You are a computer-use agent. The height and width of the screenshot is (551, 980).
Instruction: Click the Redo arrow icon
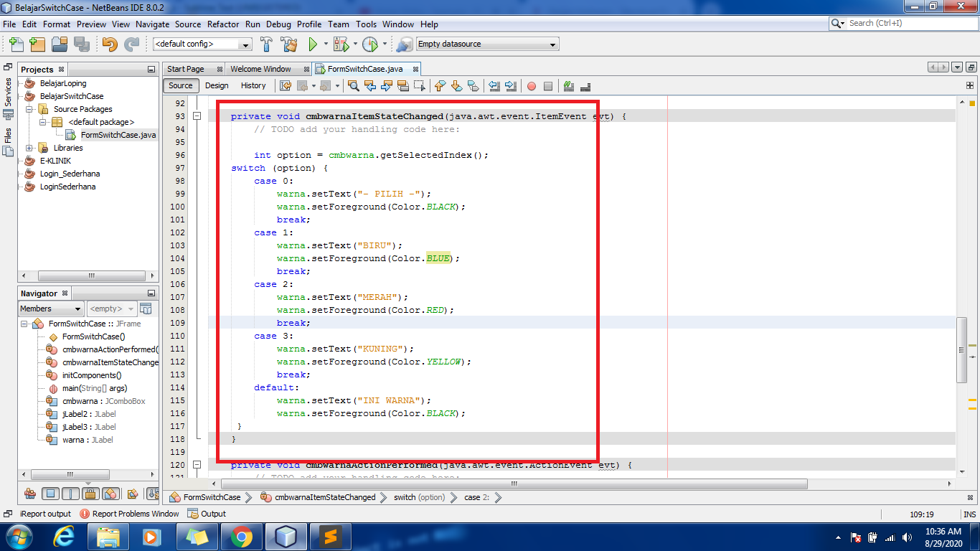(131, 44)
